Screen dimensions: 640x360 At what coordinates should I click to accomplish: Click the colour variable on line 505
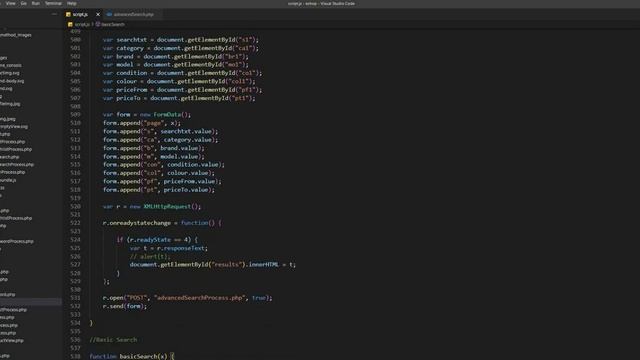tap(127, 81)
